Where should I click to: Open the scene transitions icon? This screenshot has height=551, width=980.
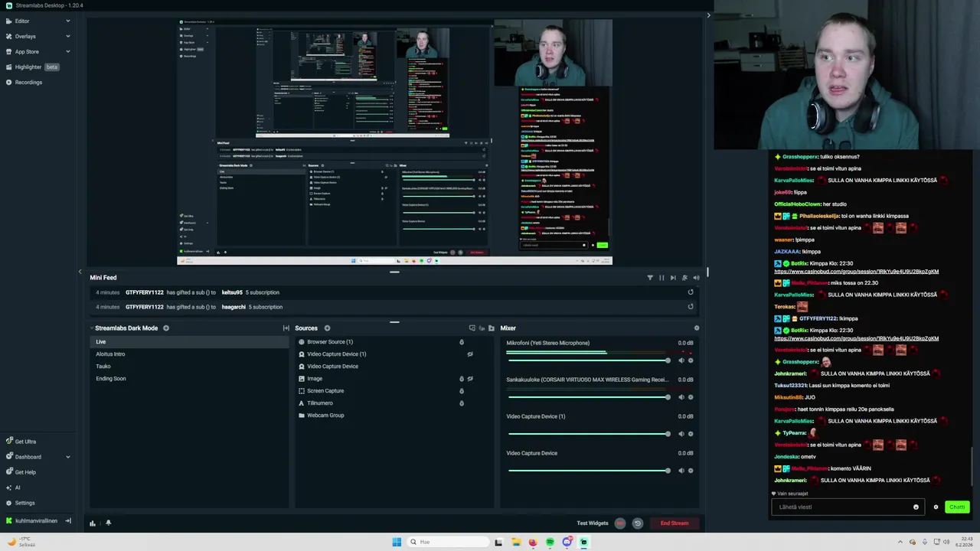click(286, 328)
